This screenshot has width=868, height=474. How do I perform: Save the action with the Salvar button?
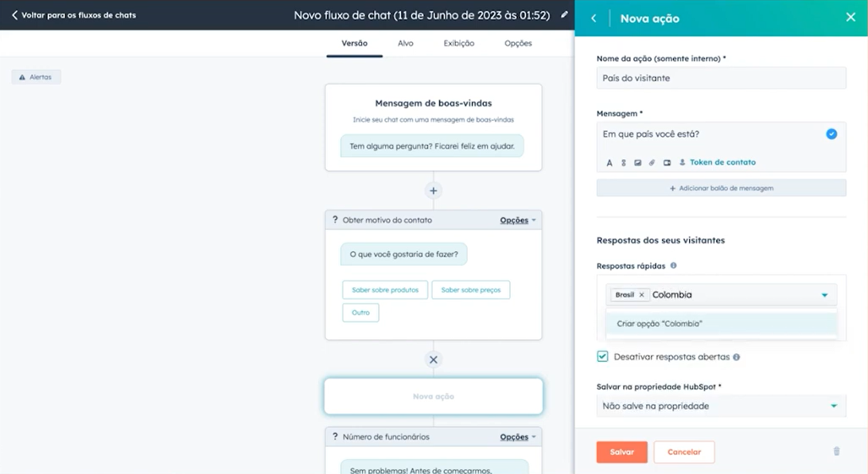(x=621, y=452)
